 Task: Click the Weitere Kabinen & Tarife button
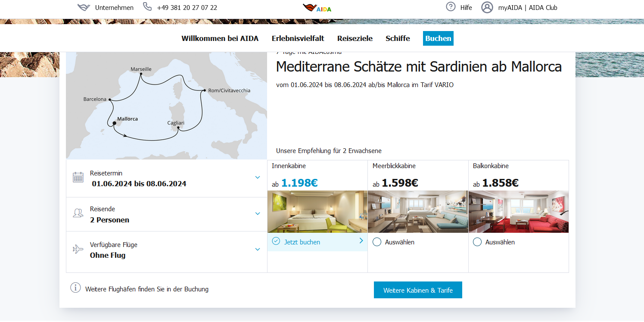coord(418,290)
